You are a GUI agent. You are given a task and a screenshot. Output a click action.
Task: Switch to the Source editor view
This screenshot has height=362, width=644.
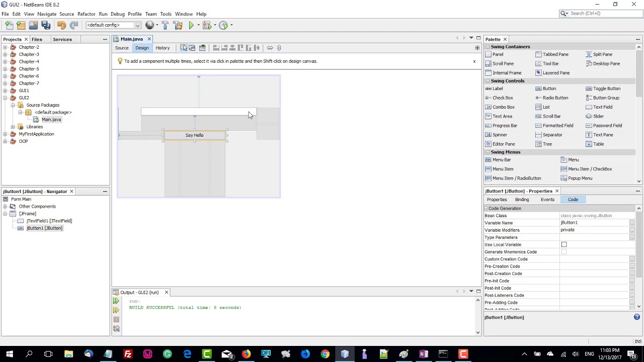pos(122,48)
